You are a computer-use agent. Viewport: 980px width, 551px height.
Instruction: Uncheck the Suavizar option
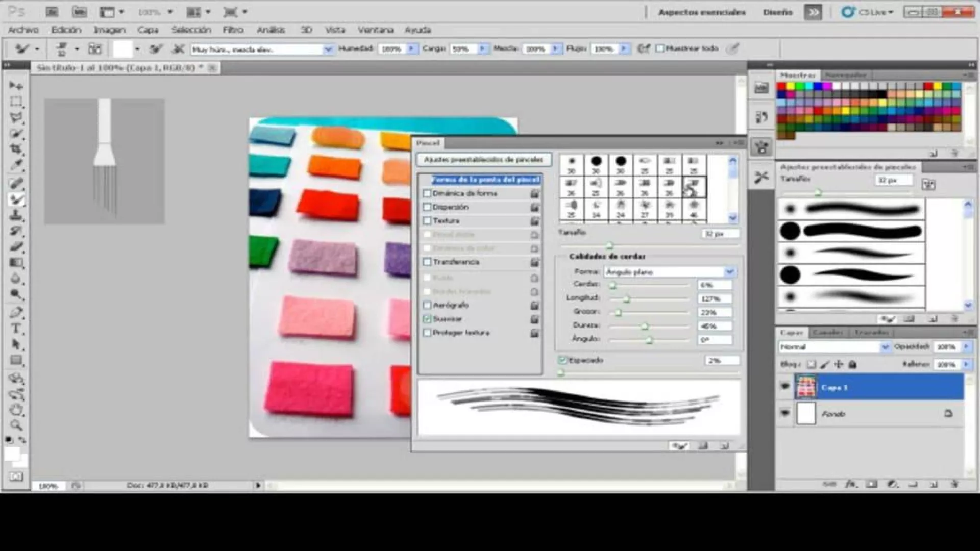427,319
